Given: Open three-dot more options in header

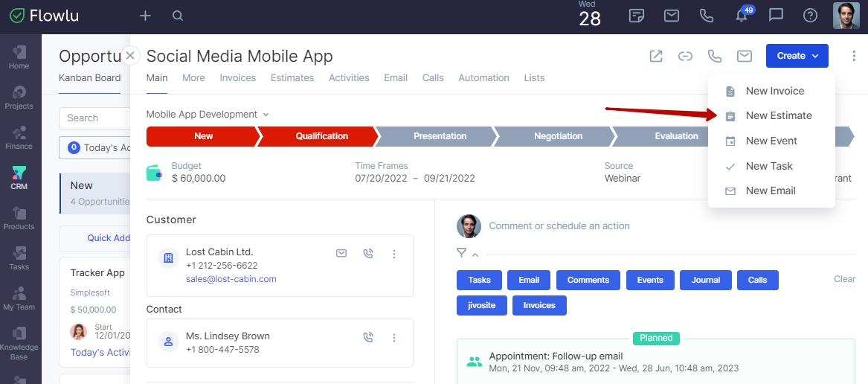Looking at the screenshot, I should pos(853,56).
